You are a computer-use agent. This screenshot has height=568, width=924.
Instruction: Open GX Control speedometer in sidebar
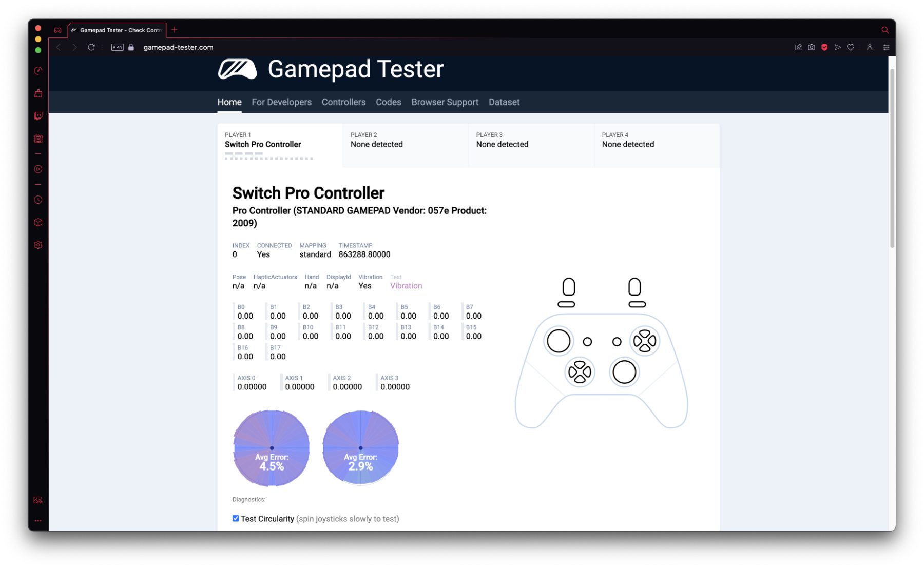coord(38,71)
